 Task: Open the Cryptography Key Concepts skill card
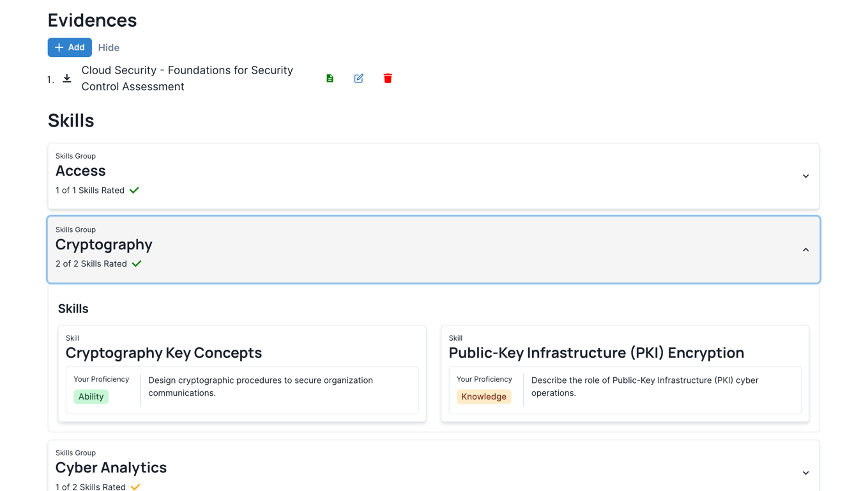pyautogui.click(x=164, y=353)
